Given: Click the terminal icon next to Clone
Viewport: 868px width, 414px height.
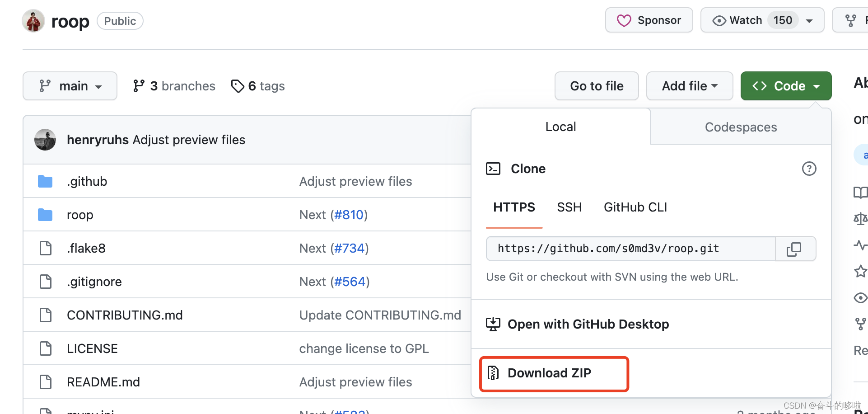Looking at the screenshot, I should (493, 169).
